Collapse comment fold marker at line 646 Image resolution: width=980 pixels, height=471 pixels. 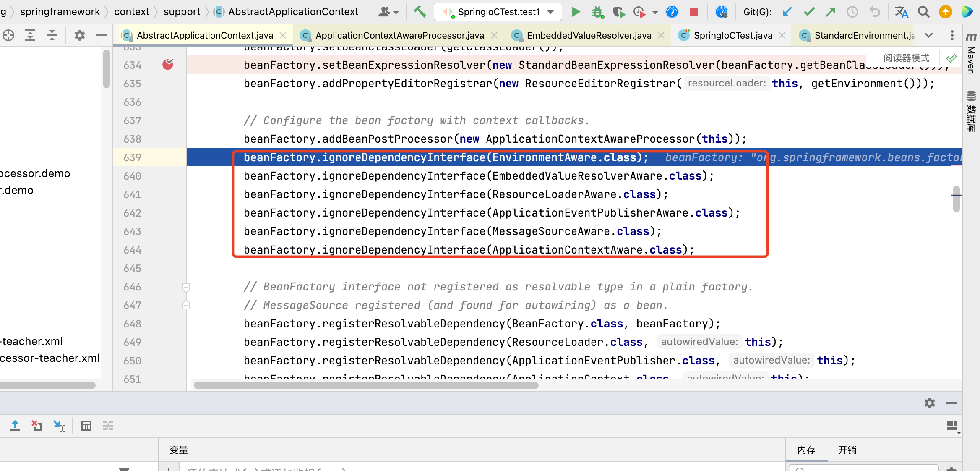point(186,287)
